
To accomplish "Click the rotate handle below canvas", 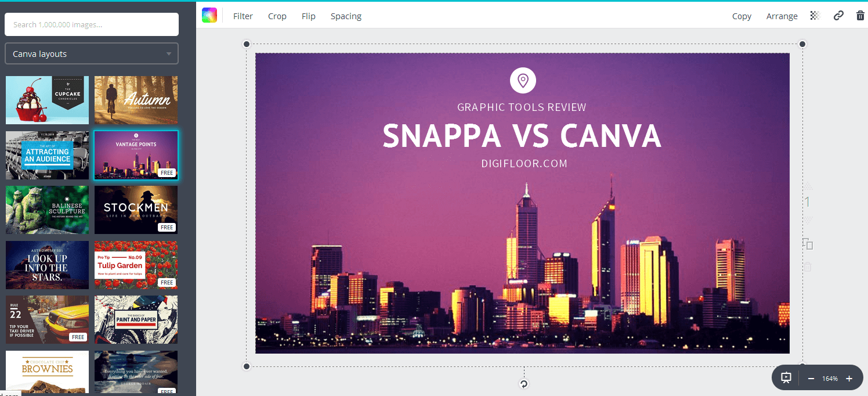I will point(524,384).
